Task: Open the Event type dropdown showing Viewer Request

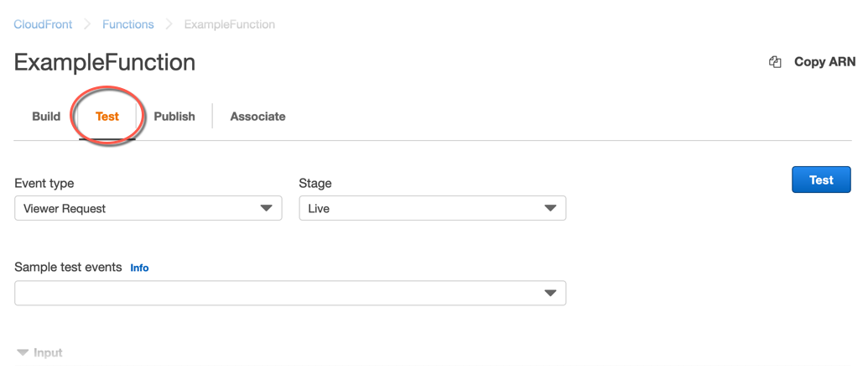Action: click(x=138, y=208)
